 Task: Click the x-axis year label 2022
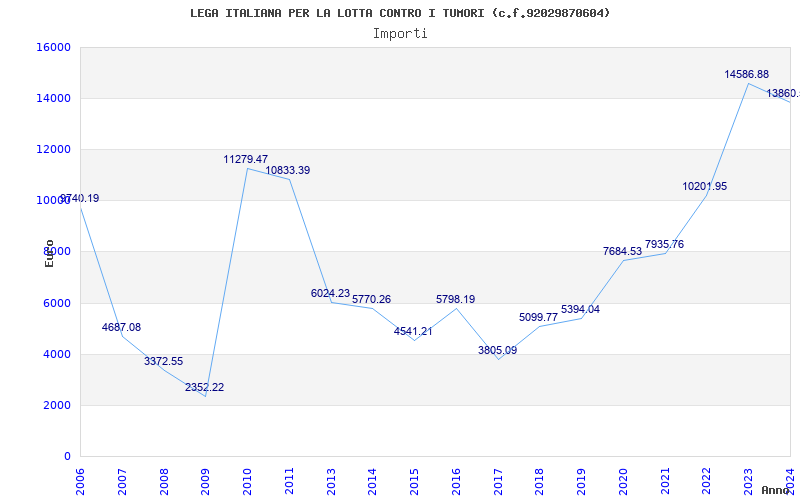[x=707, y=482]
